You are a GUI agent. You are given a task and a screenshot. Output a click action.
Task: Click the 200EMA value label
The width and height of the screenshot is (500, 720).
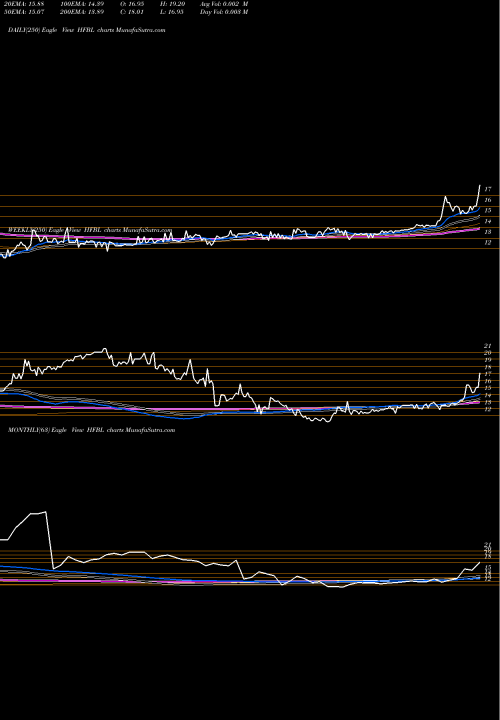(84, 12)
